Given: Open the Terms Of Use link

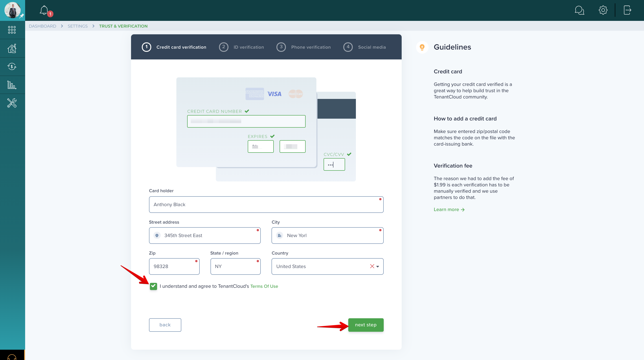Looking at the screenshot, I should click(264, 286).
